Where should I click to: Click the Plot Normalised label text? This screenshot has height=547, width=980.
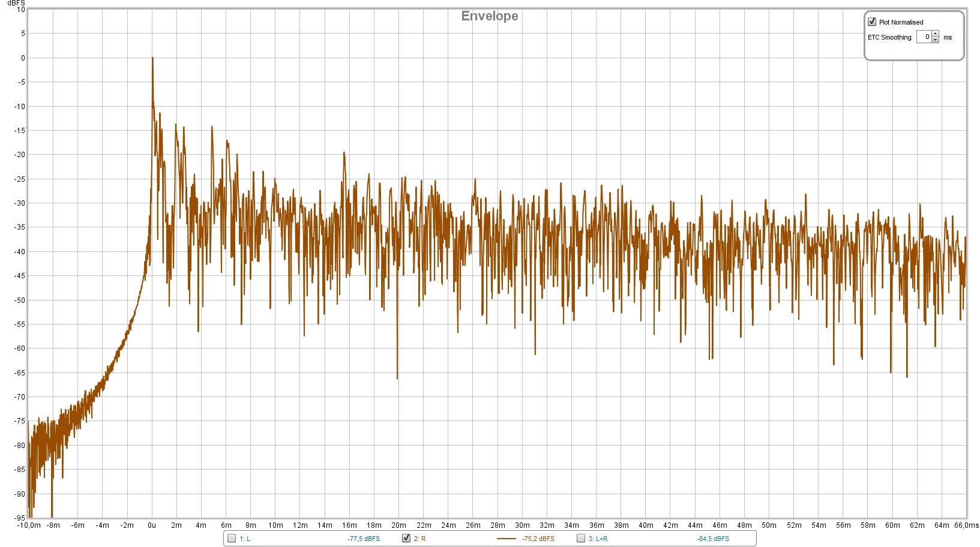click(x=901, y=22)
